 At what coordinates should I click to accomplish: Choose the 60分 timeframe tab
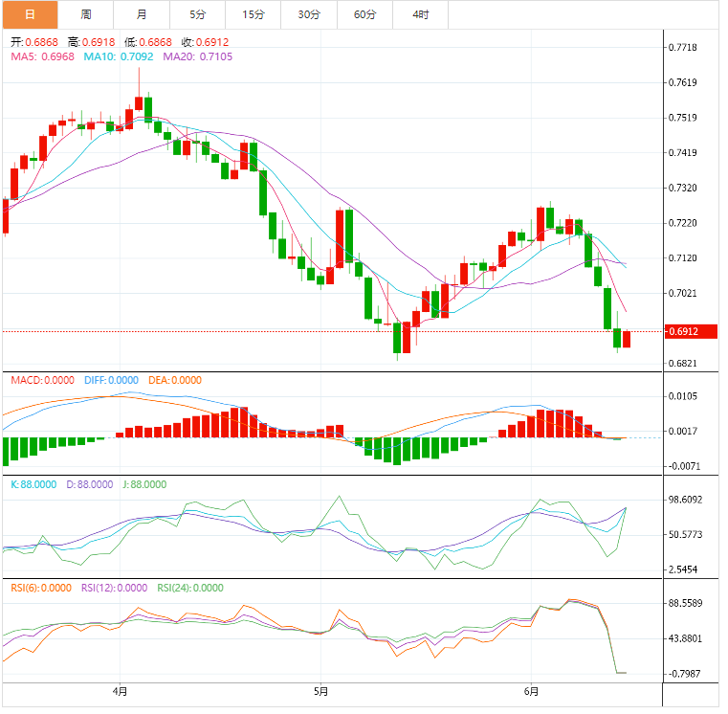(x=364, y=14)
